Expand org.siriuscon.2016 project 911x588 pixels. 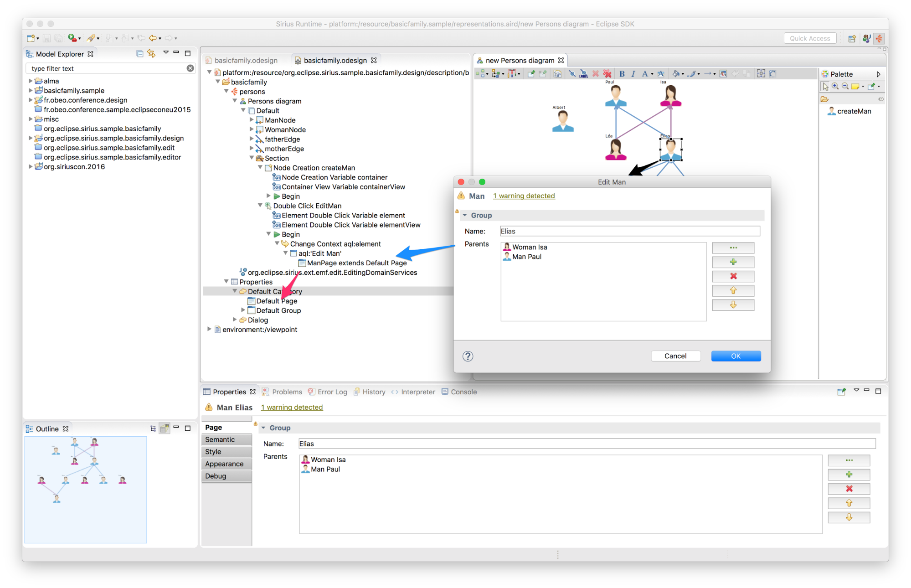point(31,166)
